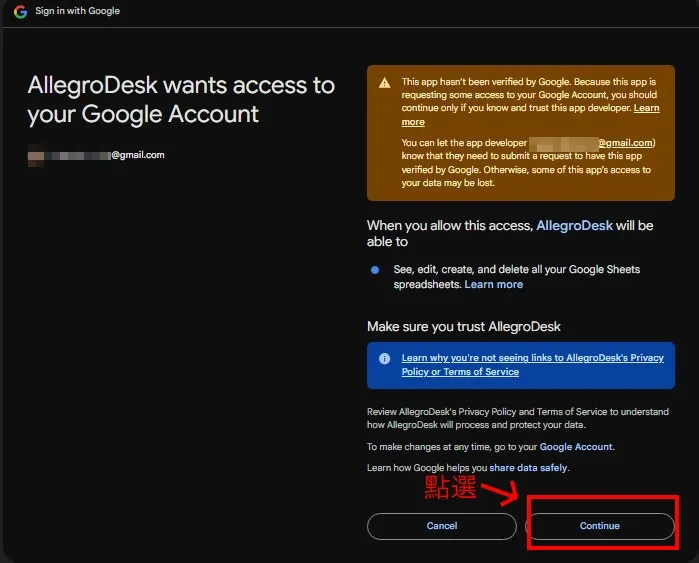Open the blue AllegroDesk app name link
This screenshot has width=699, height=563.
point(573,226)
